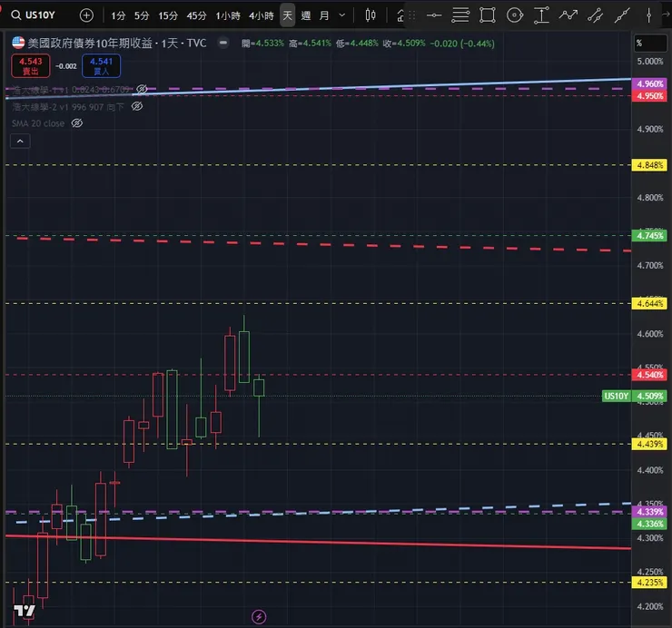Click the 4.439% yellow price label

pos(649,444)
